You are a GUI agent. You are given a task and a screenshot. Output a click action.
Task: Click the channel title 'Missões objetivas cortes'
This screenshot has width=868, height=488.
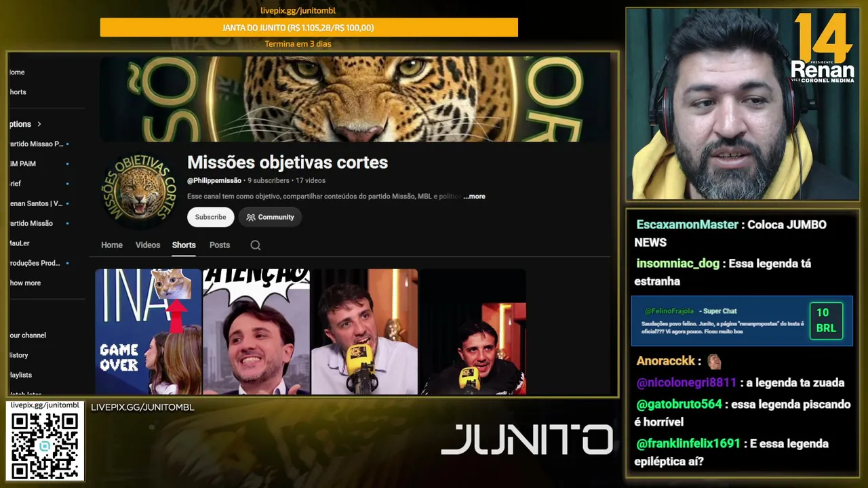(288, 163)
